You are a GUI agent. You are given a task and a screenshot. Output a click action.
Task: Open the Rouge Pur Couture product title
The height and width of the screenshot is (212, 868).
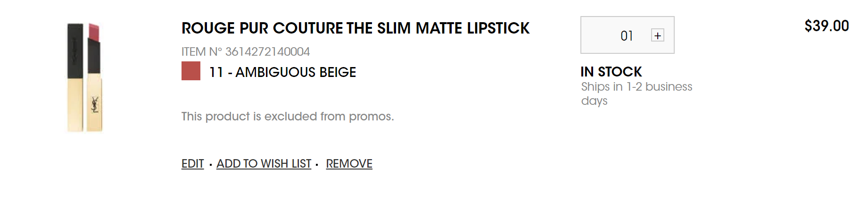click(x=355, y=28)
